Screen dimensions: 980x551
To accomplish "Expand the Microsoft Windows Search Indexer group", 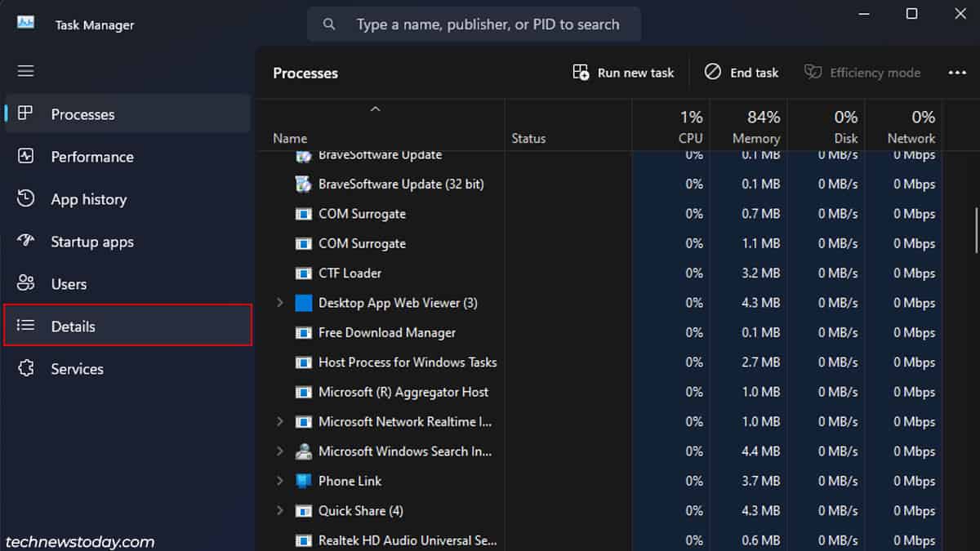I will [x=279, y=451].
